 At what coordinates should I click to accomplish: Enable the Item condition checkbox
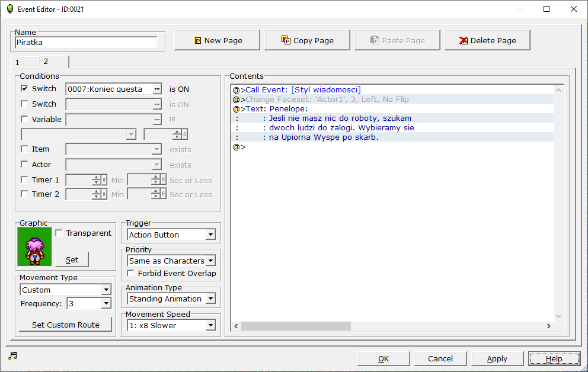[x=24, y=149]
